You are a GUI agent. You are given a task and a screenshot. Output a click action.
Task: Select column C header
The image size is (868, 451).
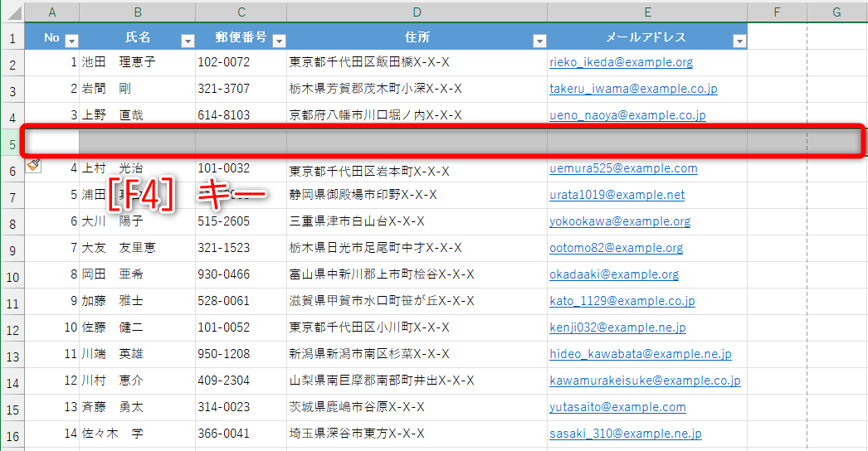(x=241, y=12)
